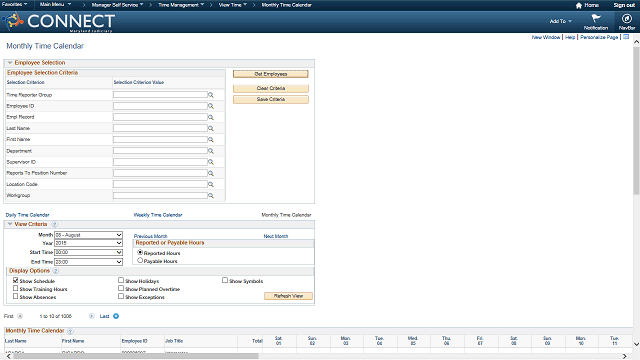The height and width of the screenshot is (360, 640).
Task: Select Payable Hours radio button
Action: 140,260
